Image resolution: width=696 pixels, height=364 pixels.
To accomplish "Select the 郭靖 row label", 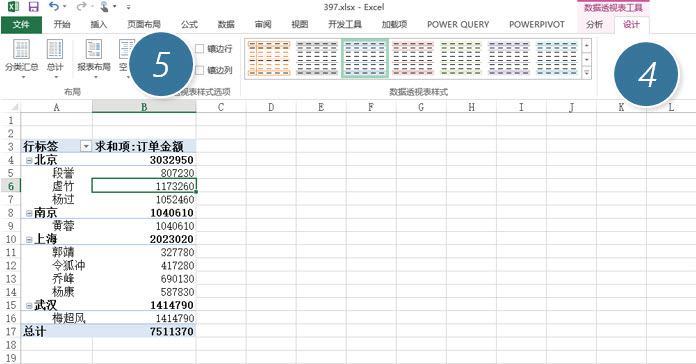I will click(x=63, y=252).
